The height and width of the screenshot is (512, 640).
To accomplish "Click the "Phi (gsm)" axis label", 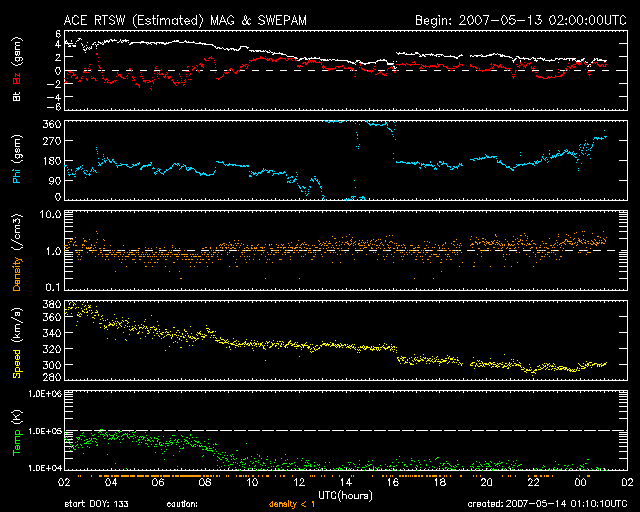I will [17, 159].
